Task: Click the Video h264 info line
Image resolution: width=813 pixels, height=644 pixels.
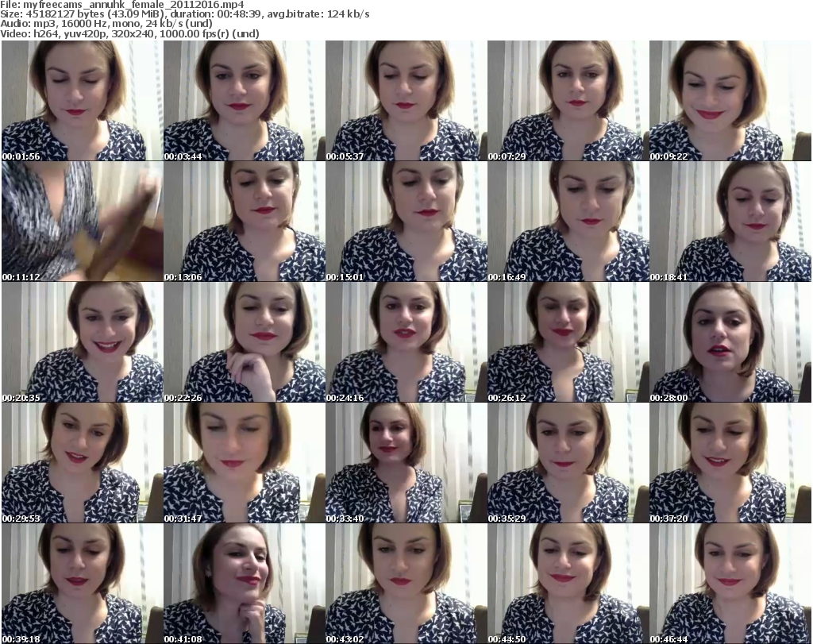Action: click(129, 34)
